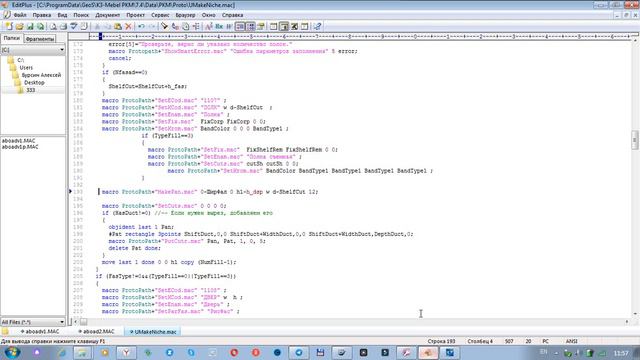Click the Find toolbar icon

click(x=164, y=26)
